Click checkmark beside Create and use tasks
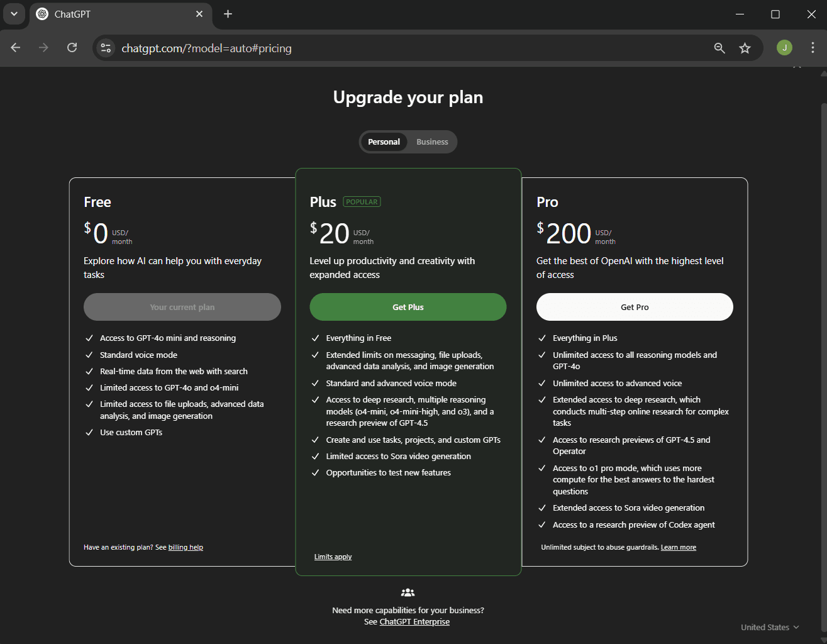 (315, 440)
